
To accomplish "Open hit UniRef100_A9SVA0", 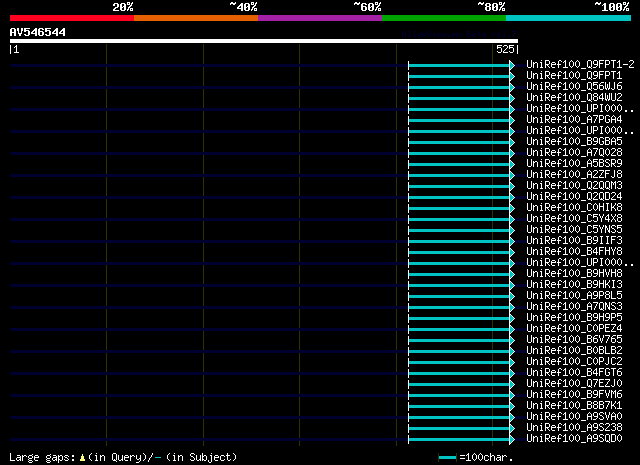I will pyautogui.click(x=574, y=417).
